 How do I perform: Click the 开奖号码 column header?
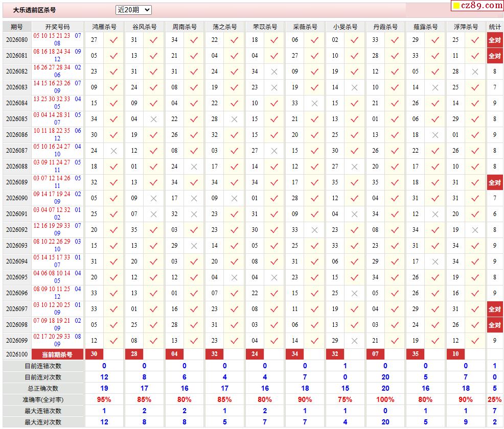(x=57, y=27)
